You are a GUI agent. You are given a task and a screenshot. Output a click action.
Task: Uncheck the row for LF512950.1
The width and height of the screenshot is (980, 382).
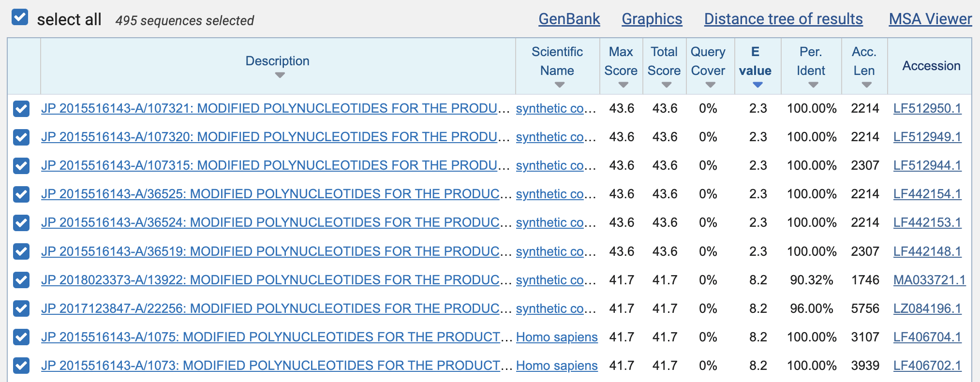[21, 109]
